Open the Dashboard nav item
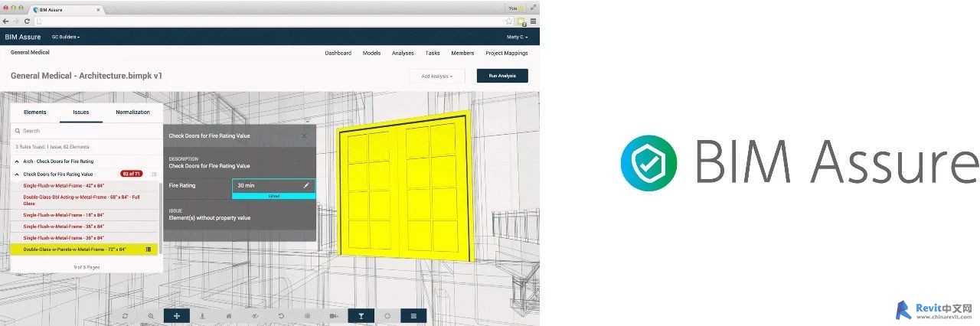 point(338,53)
